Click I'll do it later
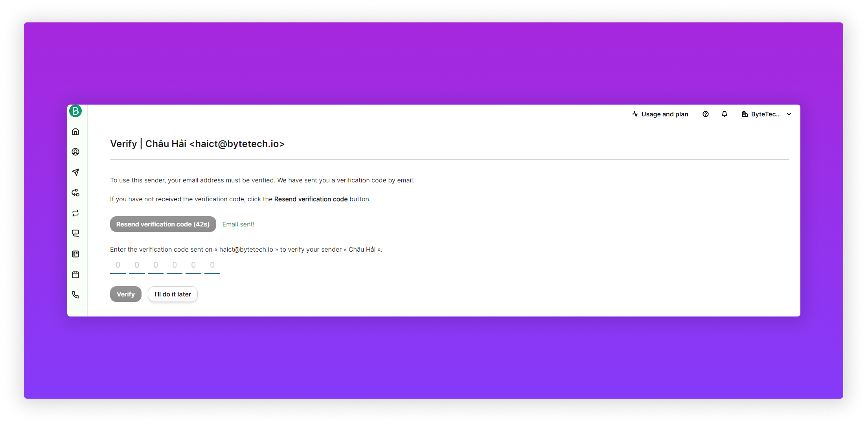Viewport: 868px width, 425px height. [x=173, y=294]
